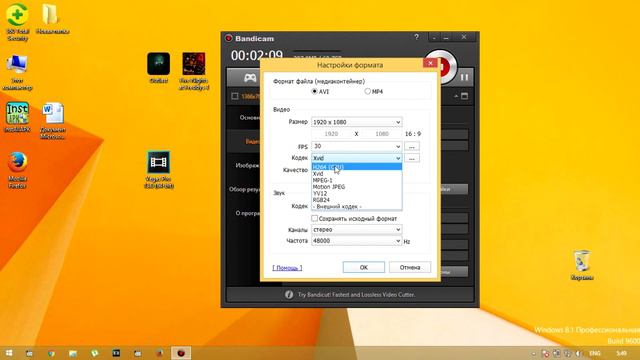Click Try Bandicut banner text
Image resolution: width=640 pixels, height=360 pixels.
pos(356,294)
